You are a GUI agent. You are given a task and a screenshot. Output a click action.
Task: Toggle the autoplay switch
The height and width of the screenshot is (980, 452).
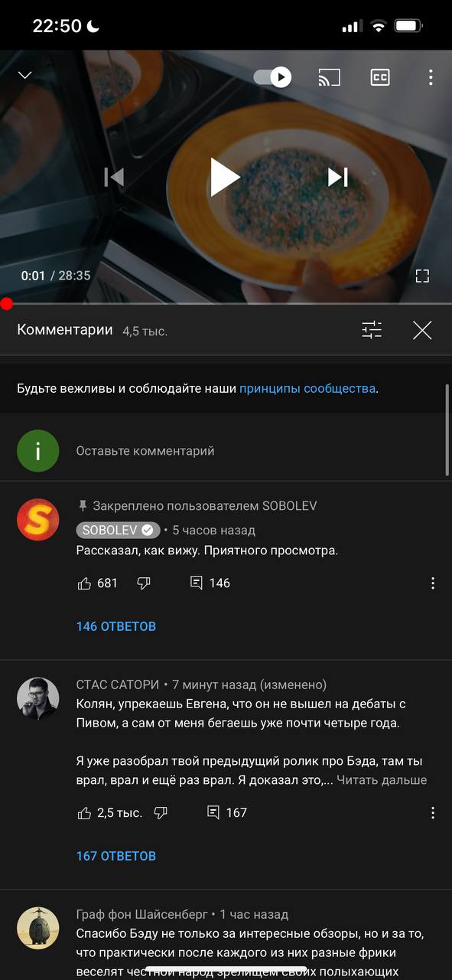[272, 77]
